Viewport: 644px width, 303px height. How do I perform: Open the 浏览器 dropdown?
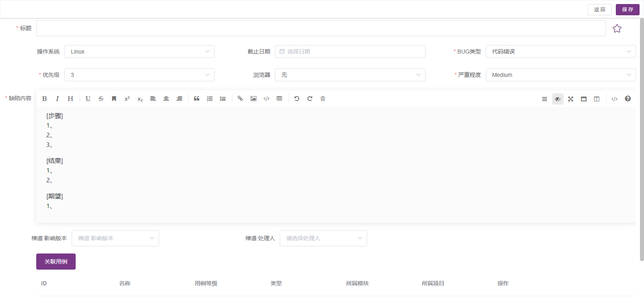(x=350, y=75)
